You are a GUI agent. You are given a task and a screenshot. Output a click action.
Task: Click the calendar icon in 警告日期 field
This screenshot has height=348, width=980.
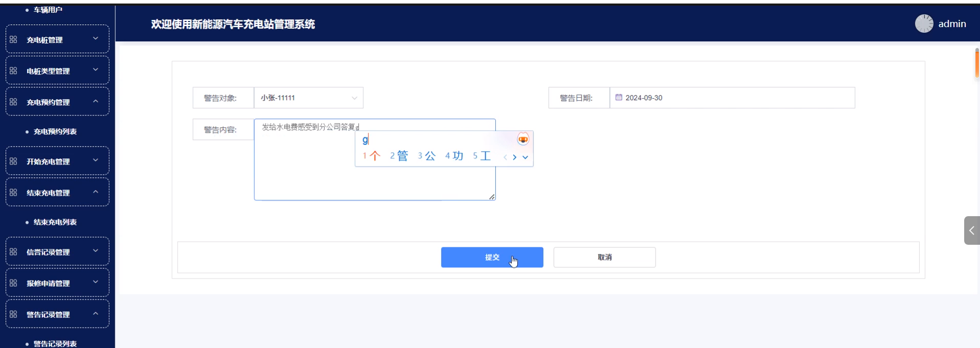pyautogui.click(x=618, y=97)
